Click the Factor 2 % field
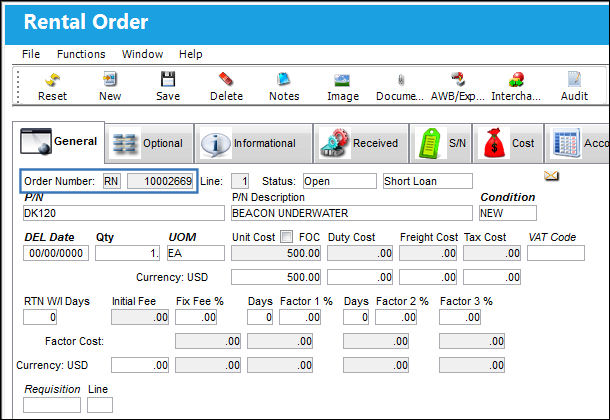This screenshot has width=610, height=420. (396, 317)
